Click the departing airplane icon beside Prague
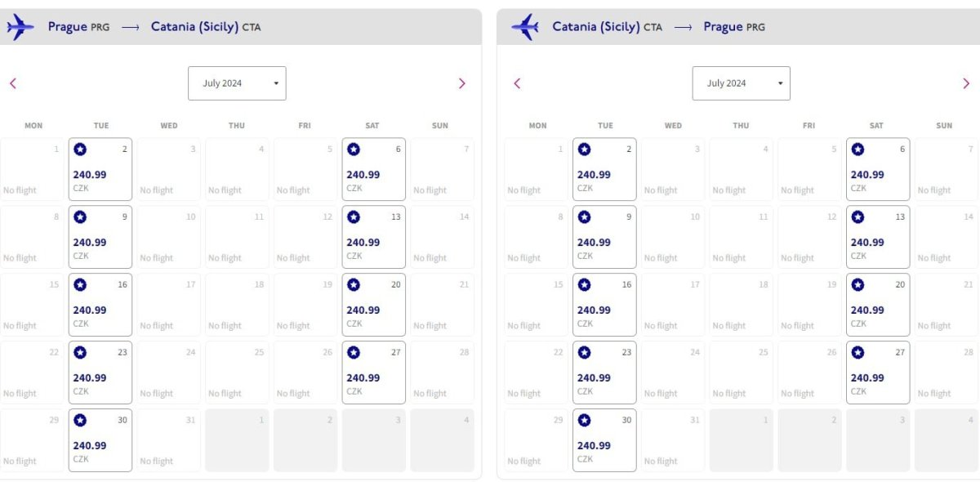Viewport: 980px width, 482px height. tap(20, 27)
